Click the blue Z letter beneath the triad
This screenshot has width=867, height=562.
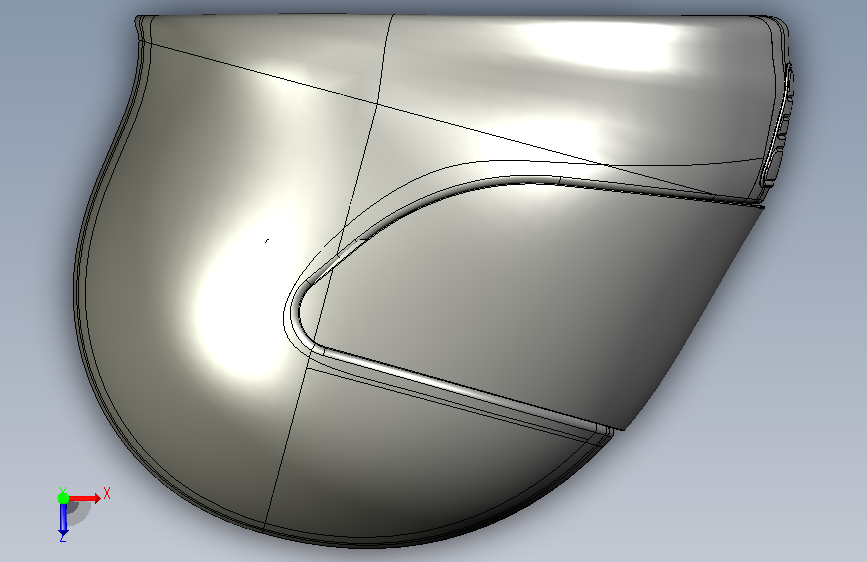coord(63,537)
